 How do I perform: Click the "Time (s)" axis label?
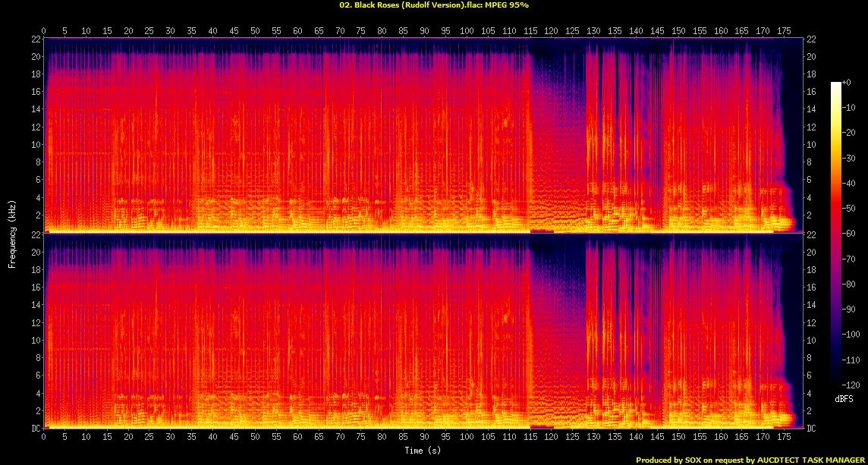[x=423, y=450]
